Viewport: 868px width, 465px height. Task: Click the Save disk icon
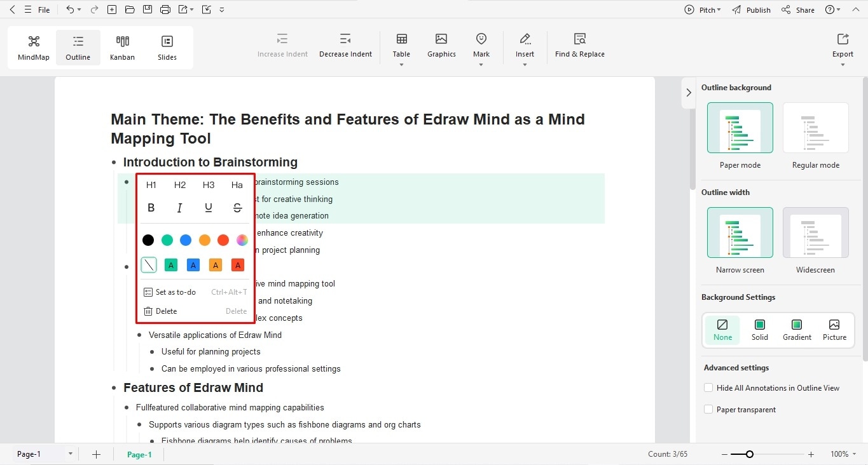click(x=148, y=10)
